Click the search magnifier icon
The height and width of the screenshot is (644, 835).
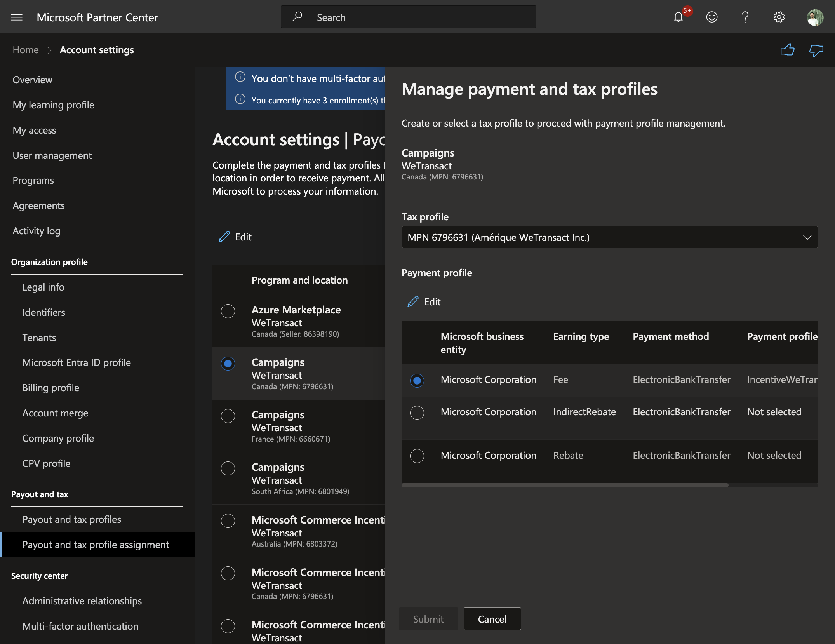[x=297, y=17]
